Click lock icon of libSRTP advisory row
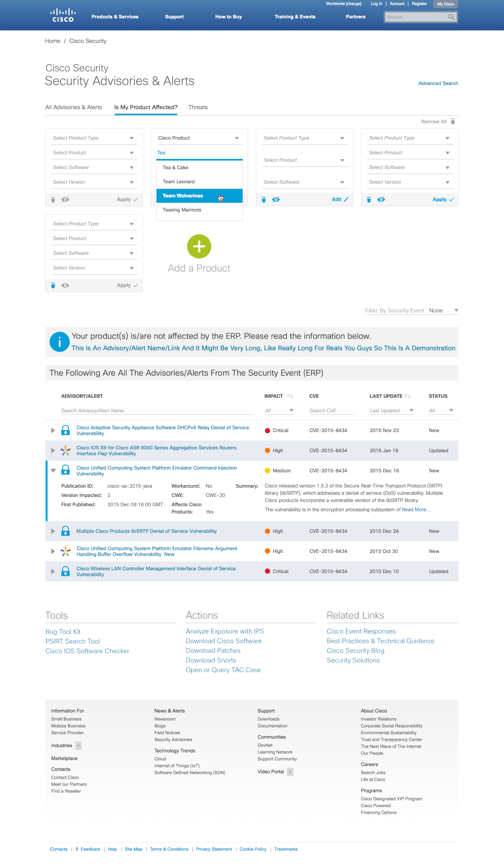 pyautogui.click(x=65, y=531)
